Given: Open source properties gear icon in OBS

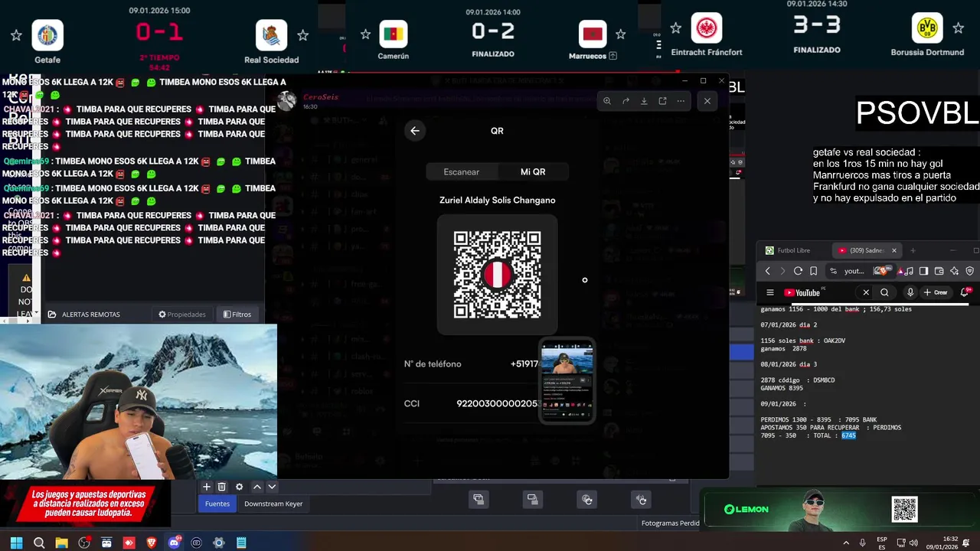Looking at the screenshot, I should 240,487.
